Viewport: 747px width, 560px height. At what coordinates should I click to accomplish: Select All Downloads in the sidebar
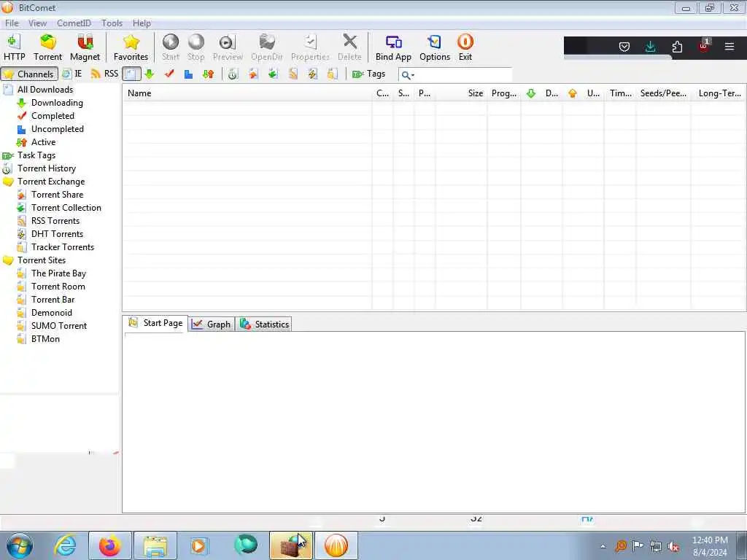45,90
